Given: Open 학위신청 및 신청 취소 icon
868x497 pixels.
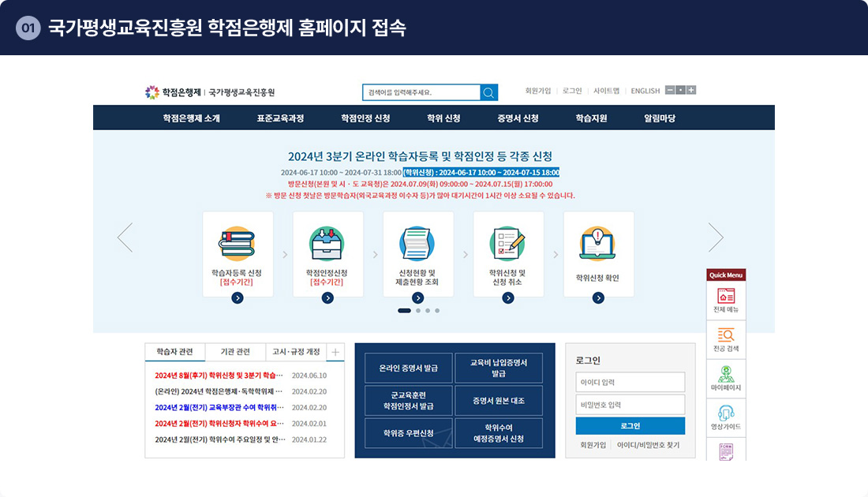Looking at the screenshot, I should pos(508,245).
